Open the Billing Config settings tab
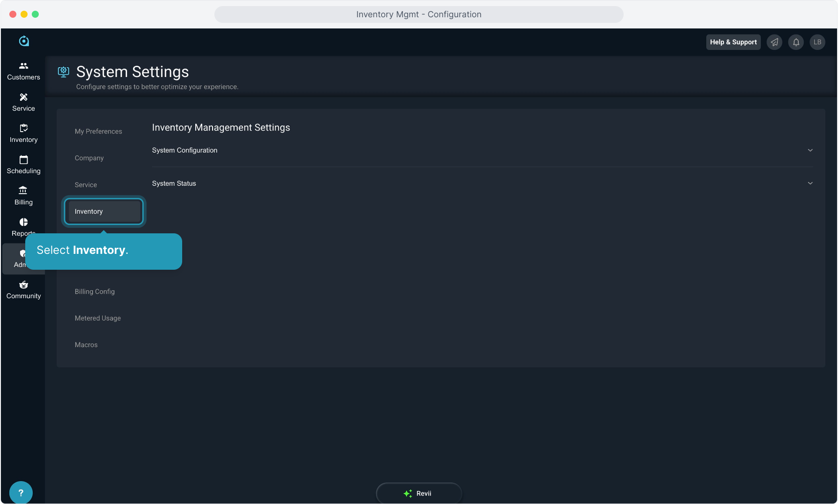The height and width of the screenshot is (504, 838). (x=94, y=292)
